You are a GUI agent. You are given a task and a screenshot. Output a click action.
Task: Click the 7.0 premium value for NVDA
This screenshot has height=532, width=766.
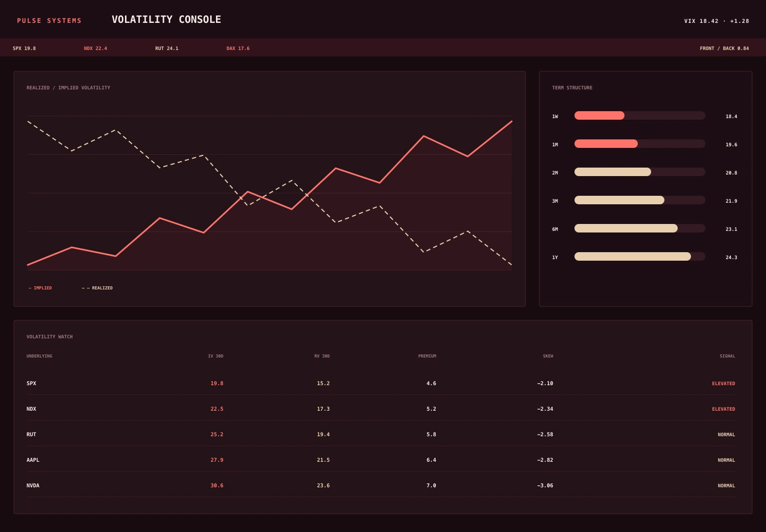click(431, 486)
